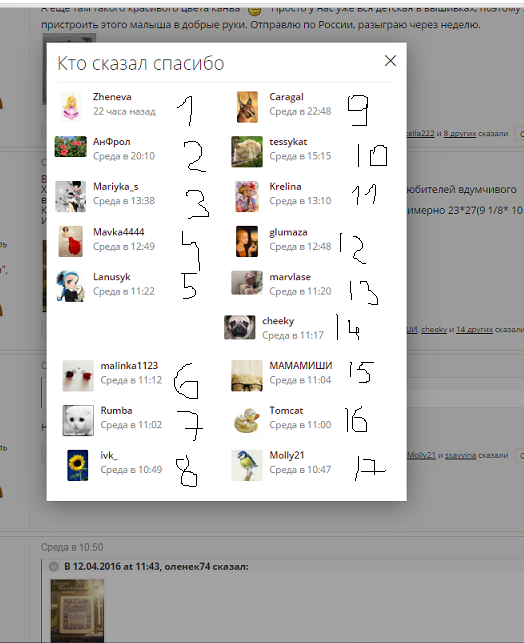Open the quoted embroidery picture thumbnail
The image size is (524, 643).
coord(77,610)
